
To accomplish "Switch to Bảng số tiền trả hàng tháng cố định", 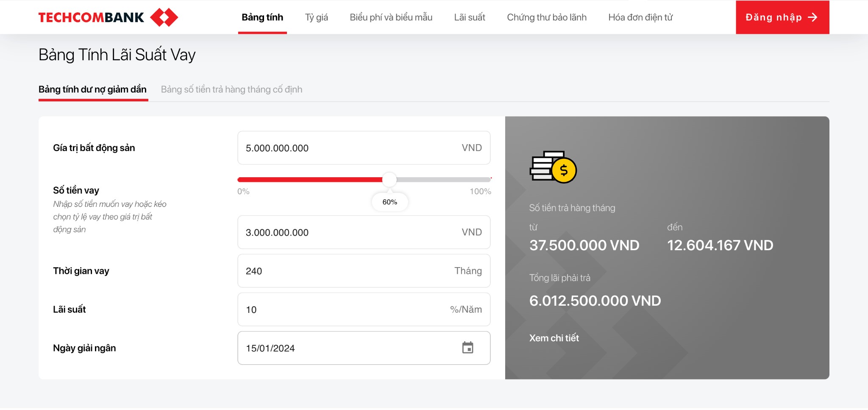I will click(x=231, y=89).
